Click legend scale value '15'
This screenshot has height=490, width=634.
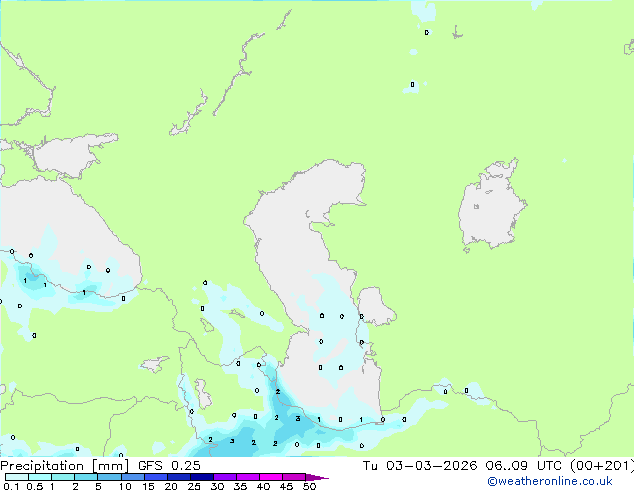(148, 486)
